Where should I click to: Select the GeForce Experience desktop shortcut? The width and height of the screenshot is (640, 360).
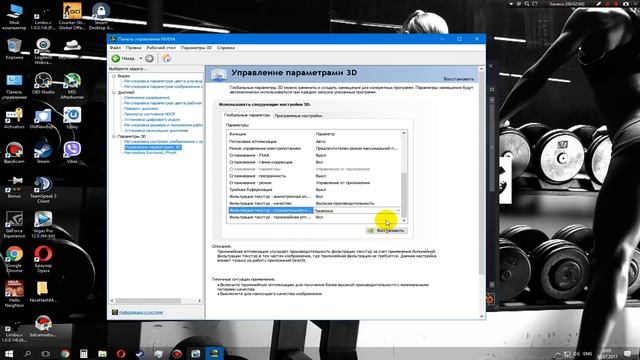14,224
